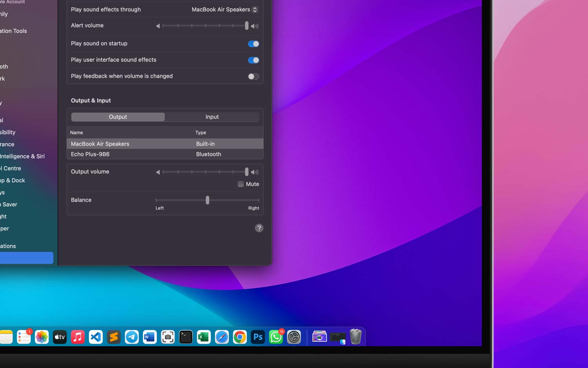This screenshot has height=368, width=588.
Task: Open Apple Intelligence & Siri settings
Action: pos(22,156)
